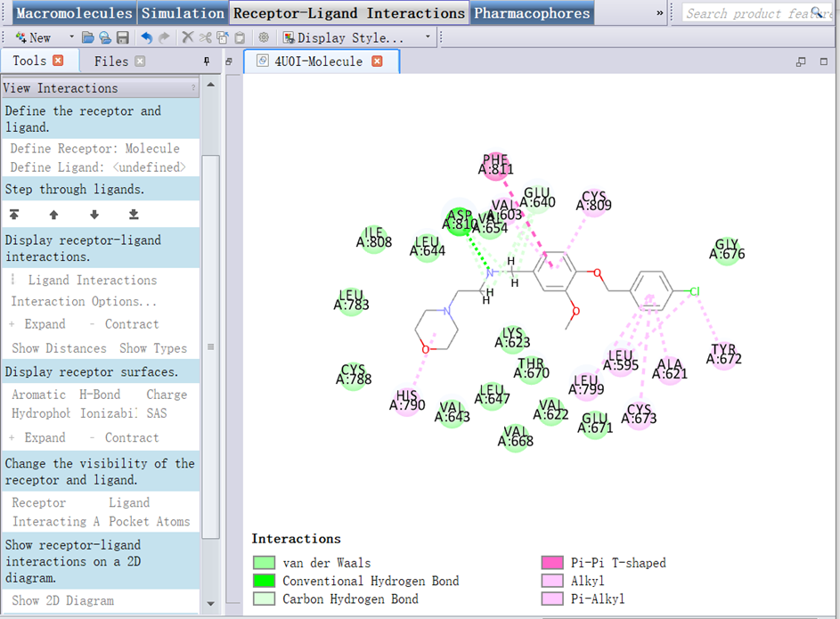Jump to first ligand arrow icon

pos(14,215)
